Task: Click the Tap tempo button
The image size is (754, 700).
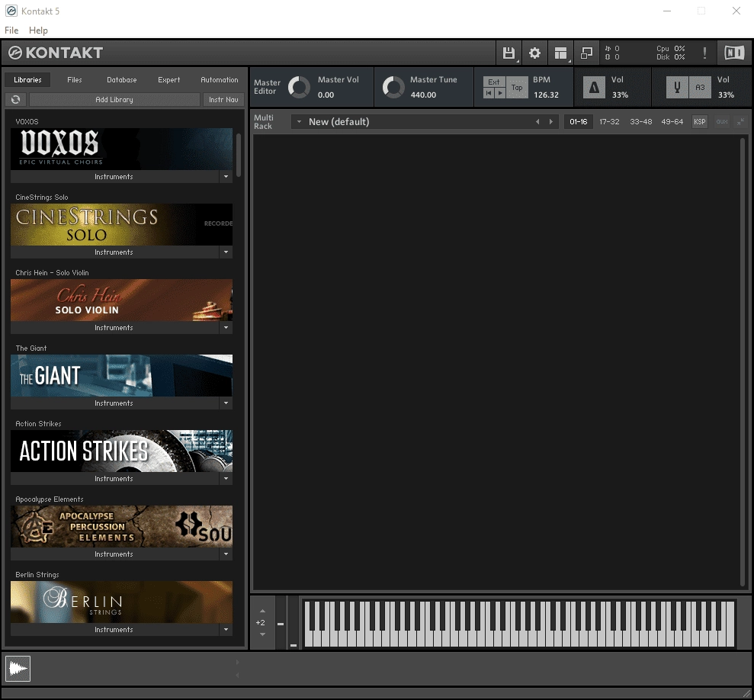Action: [x=517, y=88]
